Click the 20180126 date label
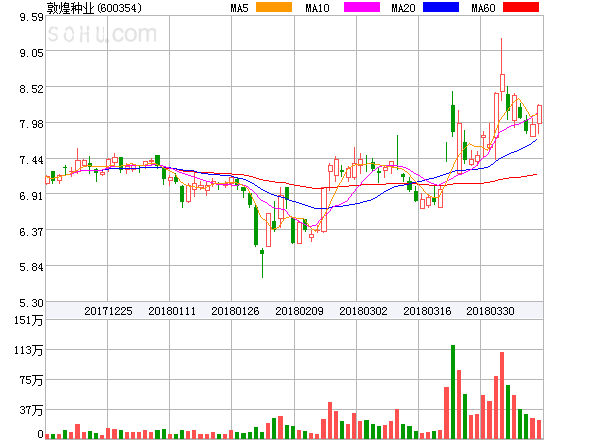The width and height of the screenshot is (600, 440). (x=235, y=311)
